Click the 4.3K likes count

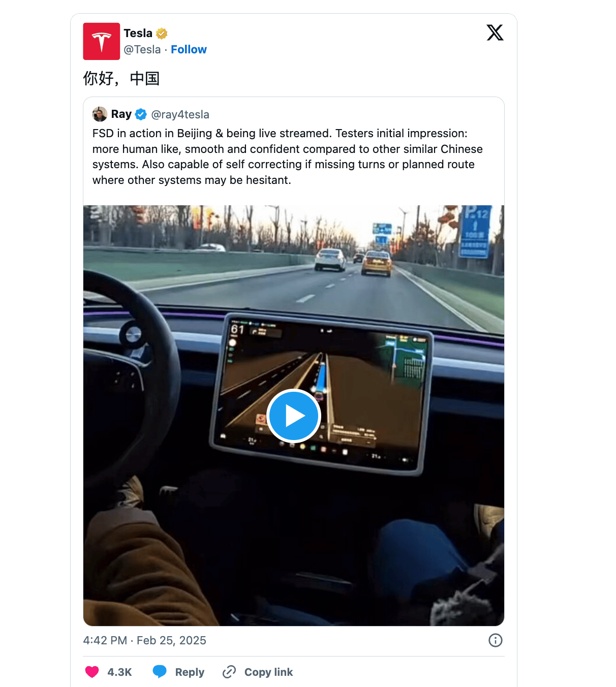coord(119,672)
